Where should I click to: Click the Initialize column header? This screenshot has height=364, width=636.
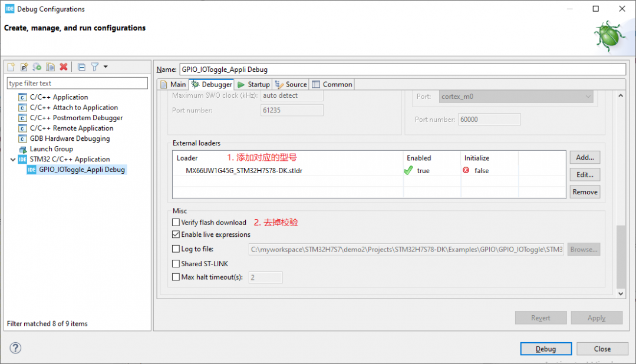489,158
